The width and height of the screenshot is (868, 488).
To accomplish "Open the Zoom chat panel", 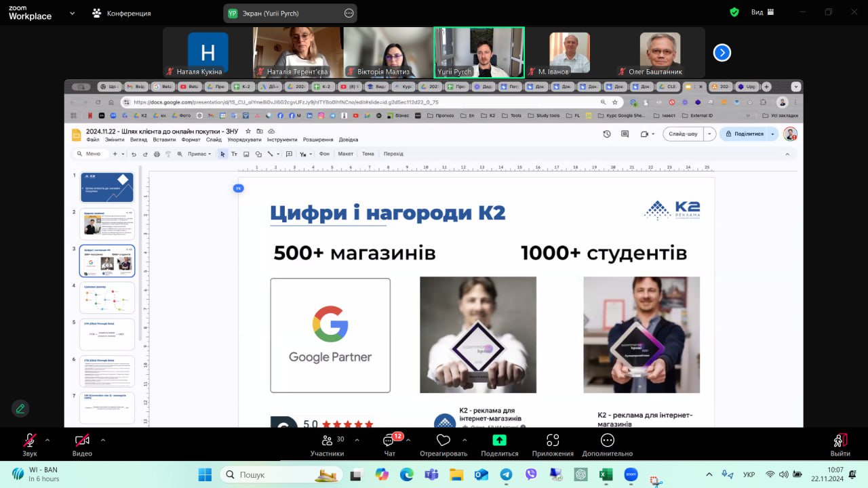I will (x=389, y=441).
